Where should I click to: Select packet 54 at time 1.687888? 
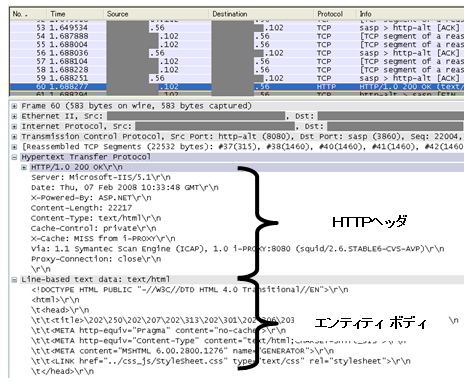coord(237,36)
